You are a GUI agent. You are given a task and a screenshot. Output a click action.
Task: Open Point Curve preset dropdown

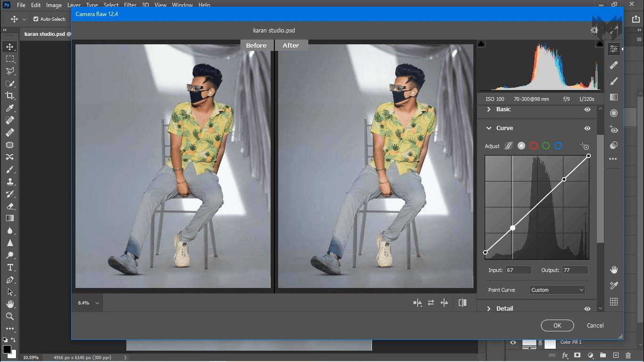coord(557,290)
